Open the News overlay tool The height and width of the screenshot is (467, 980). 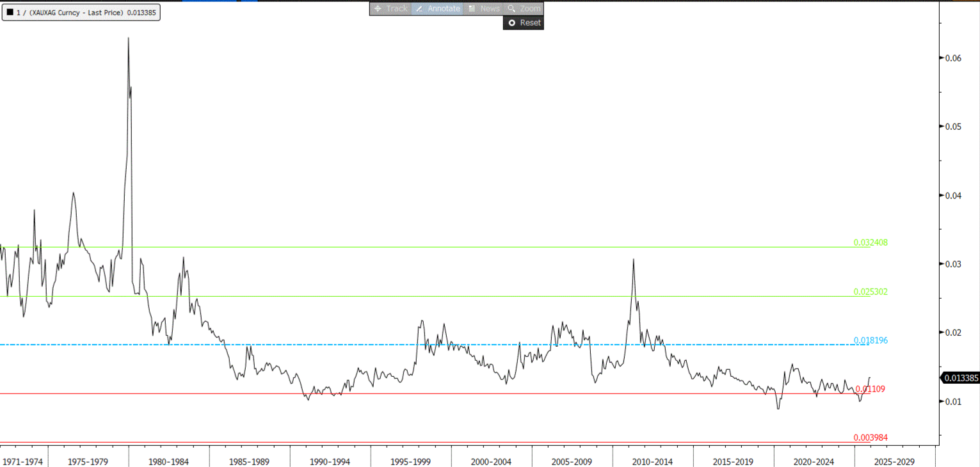pyautogui.click(x=484, y=8)
